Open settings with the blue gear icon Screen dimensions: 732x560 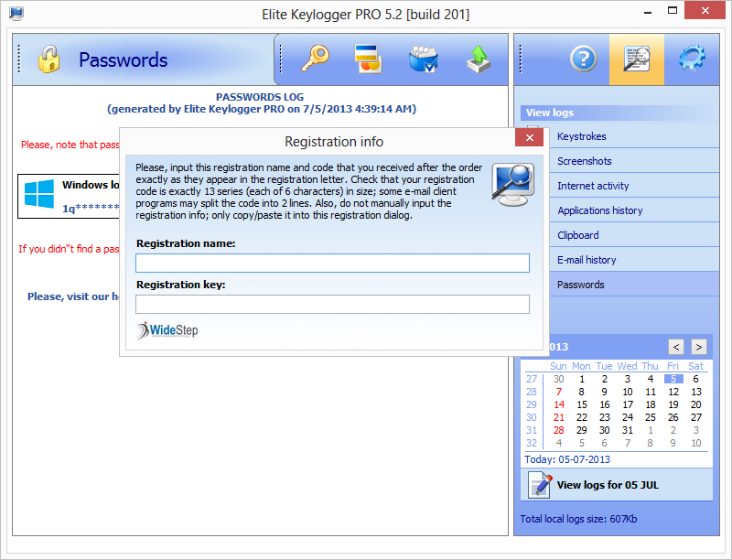[691, 59]
